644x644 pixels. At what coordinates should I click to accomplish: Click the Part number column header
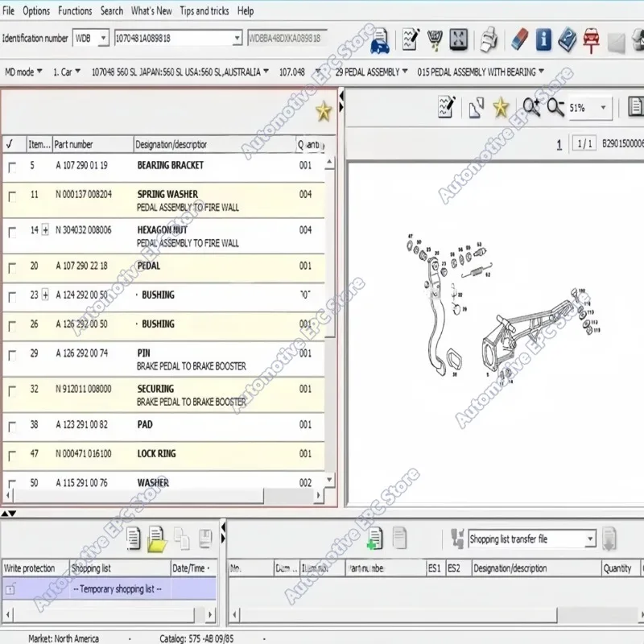click(93, 145)
